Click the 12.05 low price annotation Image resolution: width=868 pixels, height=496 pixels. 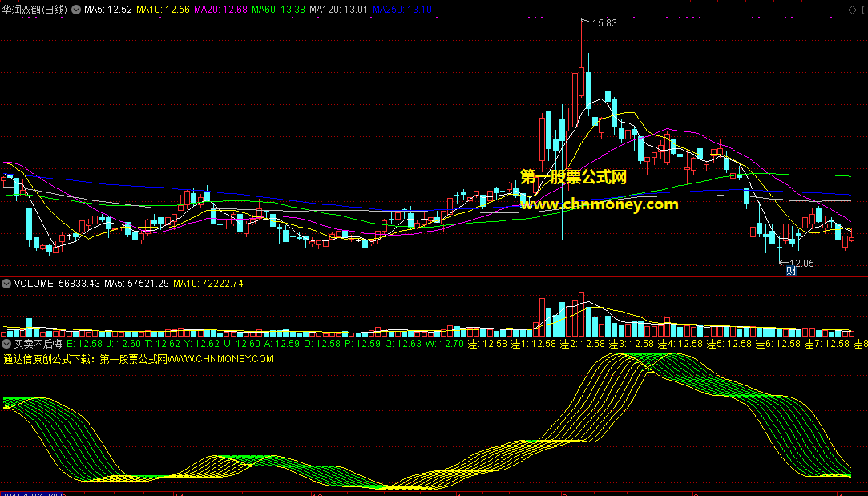pyautogui.click(x=801, y=264)
